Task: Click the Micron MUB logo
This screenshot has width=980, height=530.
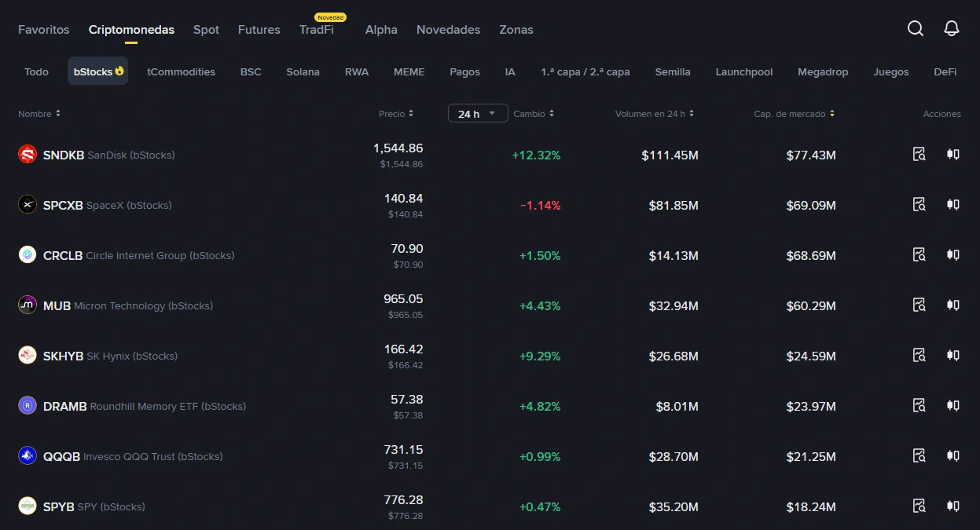Action: [28, 305]
